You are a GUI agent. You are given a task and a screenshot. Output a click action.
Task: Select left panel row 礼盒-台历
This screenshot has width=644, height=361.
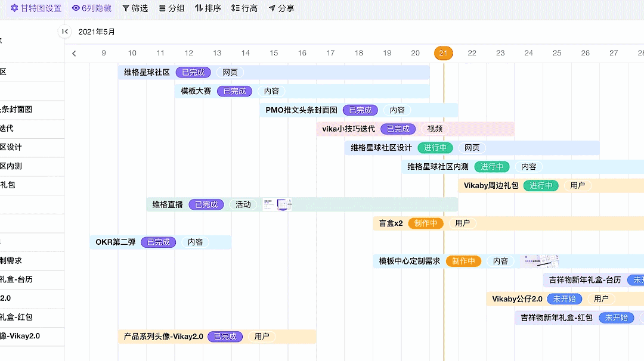(32, 279)
